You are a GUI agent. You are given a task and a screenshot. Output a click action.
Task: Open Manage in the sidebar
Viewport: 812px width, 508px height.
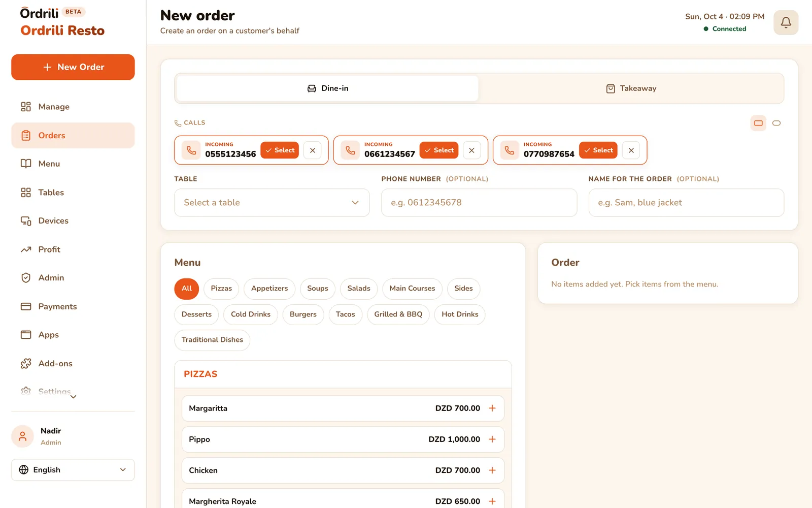point(73,107)
